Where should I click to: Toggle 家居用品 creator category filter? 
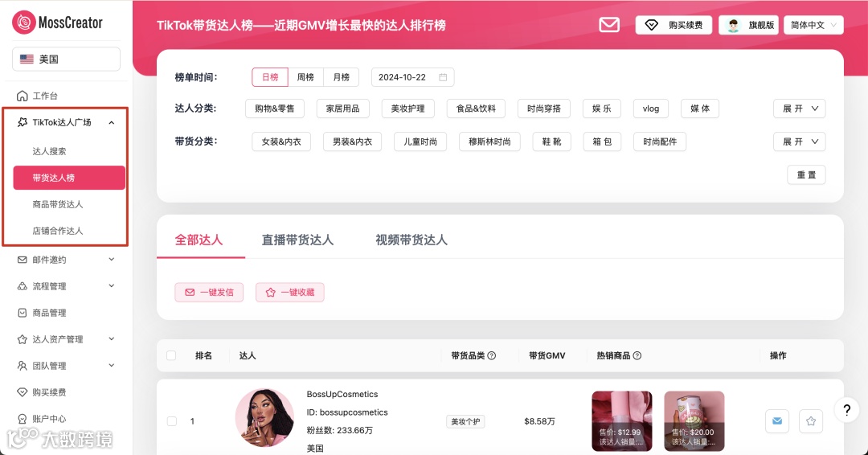click(x=342, y=109)
